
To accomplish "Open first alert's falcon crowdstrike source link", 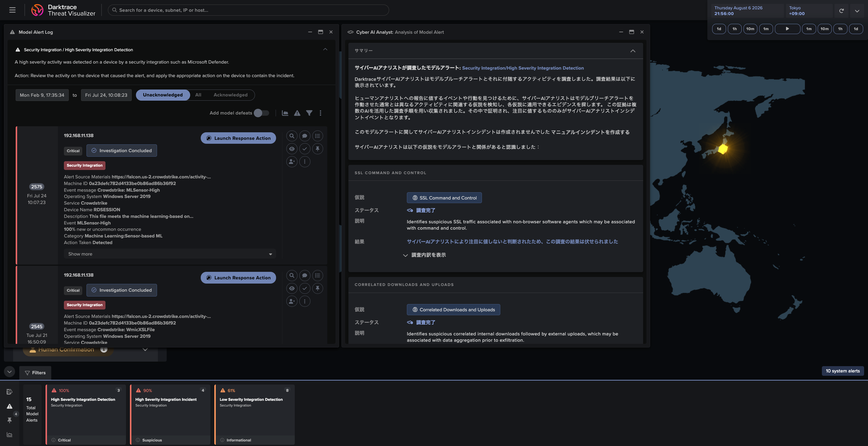I will 161,177.
